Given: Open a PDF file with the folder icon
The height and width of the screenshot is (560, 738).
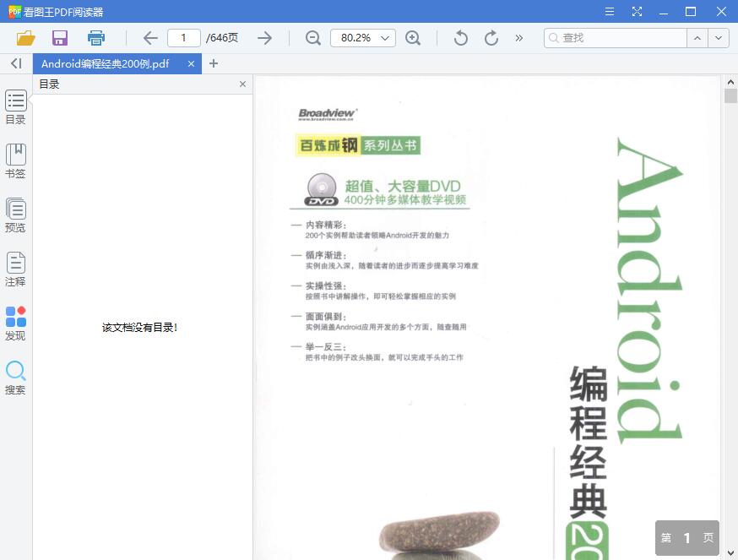Looking at the screenshot, I should 24,38.
